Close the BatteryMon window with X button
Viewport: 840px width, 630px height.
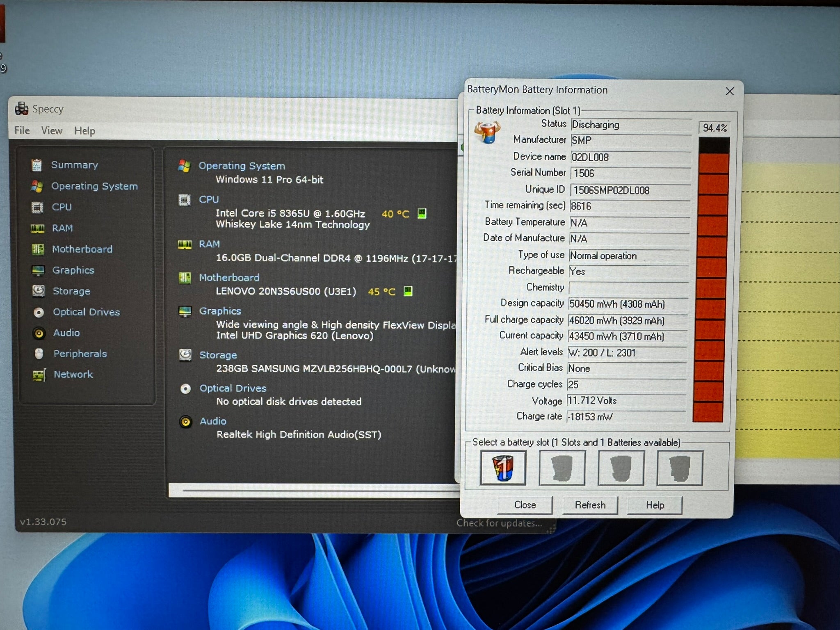[x=730, y=91]
